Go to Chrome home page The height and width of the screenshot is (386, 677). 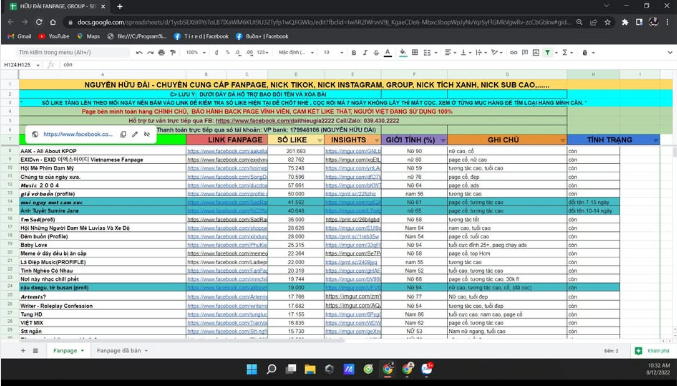pyautogui.click(x=53, y=22)
